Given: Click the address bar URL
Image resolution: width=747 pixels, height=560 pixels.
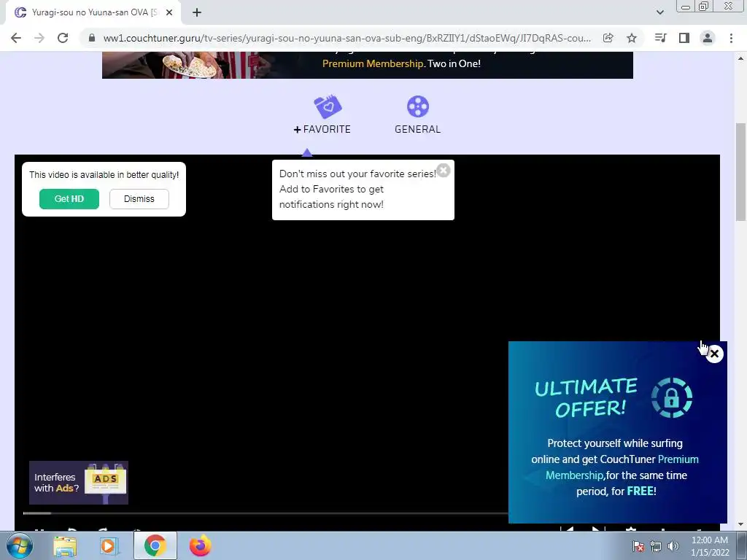Looking at the screenshot, I should (347, 38).
